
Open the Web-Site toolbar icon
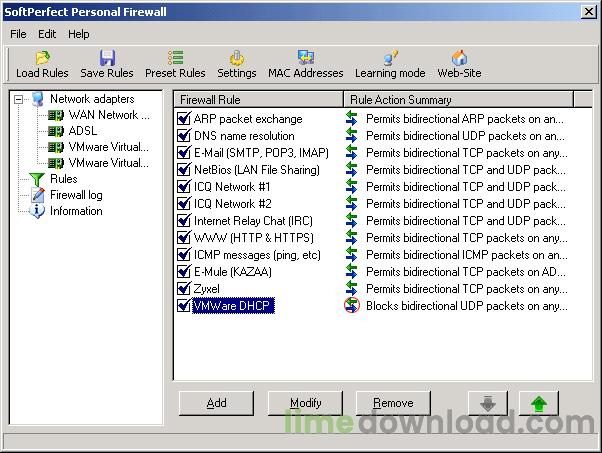click(459, 58)
